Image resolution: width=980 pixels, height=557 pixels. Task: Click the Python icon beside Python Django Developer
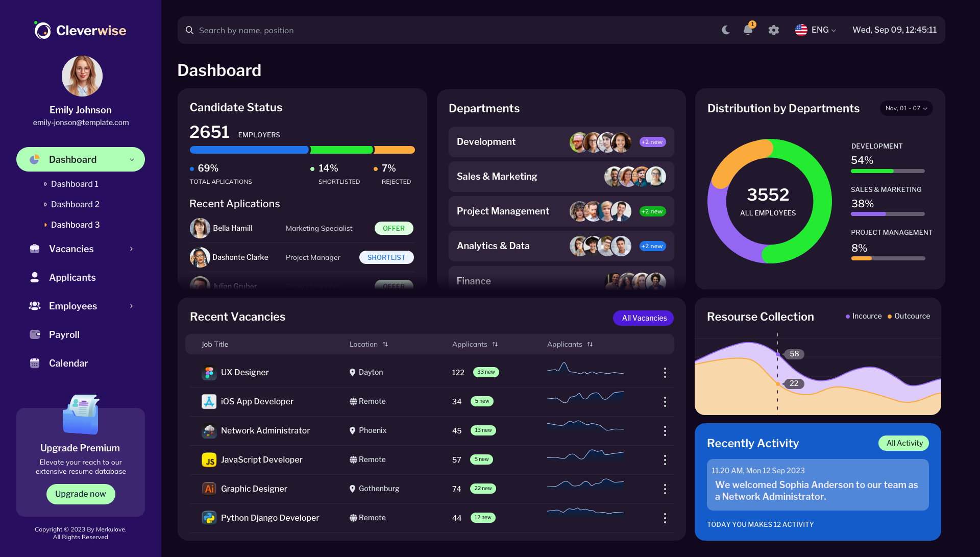[209, 518]
